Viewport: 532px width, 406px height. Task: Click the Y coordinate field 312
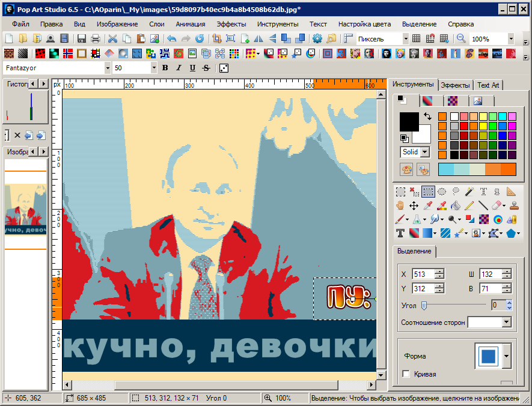pos(423,288)
